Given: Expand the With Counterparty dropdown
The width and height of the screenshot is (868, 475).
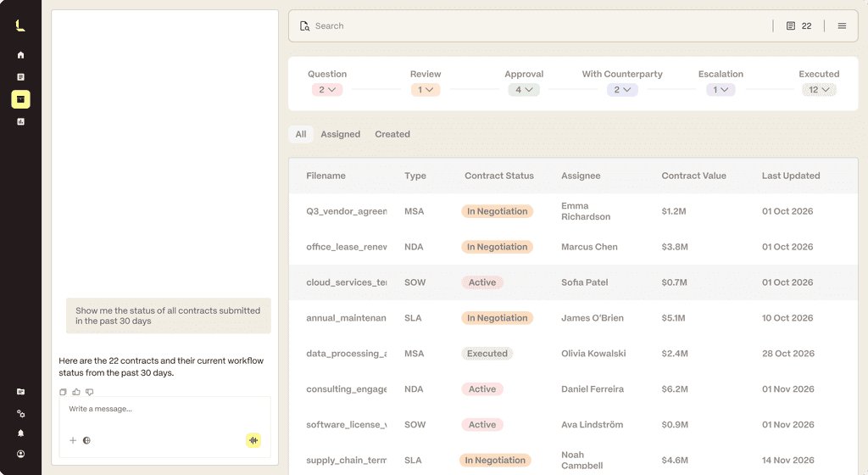Looking at the screenshot, I should [x=622, y=90].
